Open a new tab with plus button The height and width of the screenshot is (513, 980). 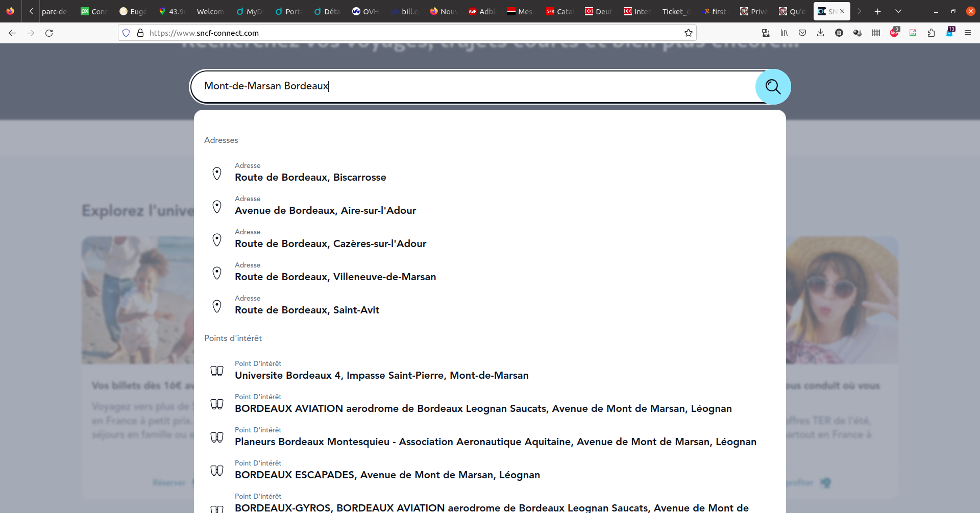pos(878,11)
